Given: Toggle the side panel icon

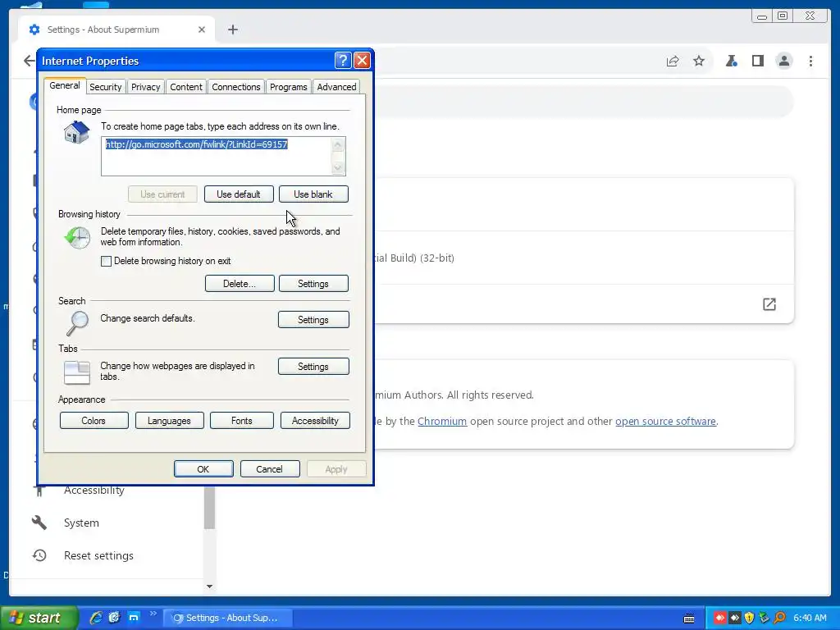Looking at the screenshot, I should (757, 61).
